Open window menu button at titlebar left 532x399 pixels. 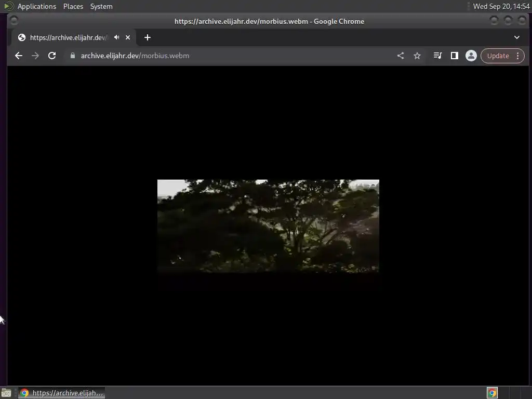[14, 21]
